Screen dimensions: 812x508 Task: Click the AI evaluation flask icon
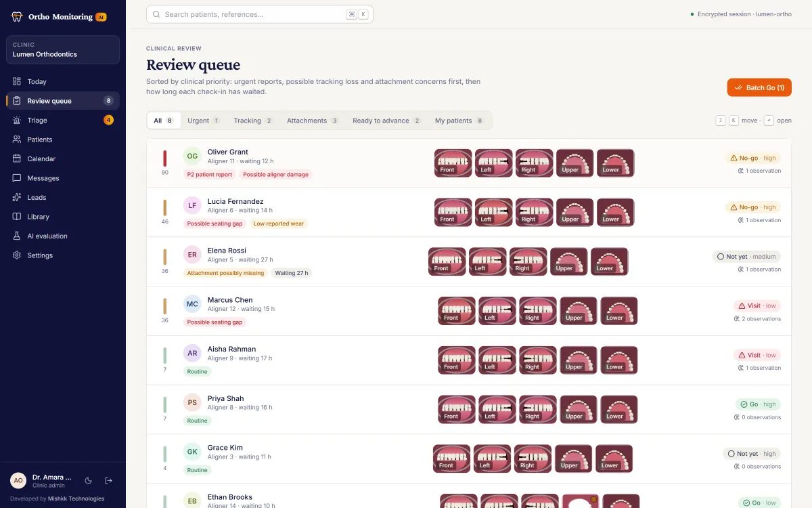(17, 236)
